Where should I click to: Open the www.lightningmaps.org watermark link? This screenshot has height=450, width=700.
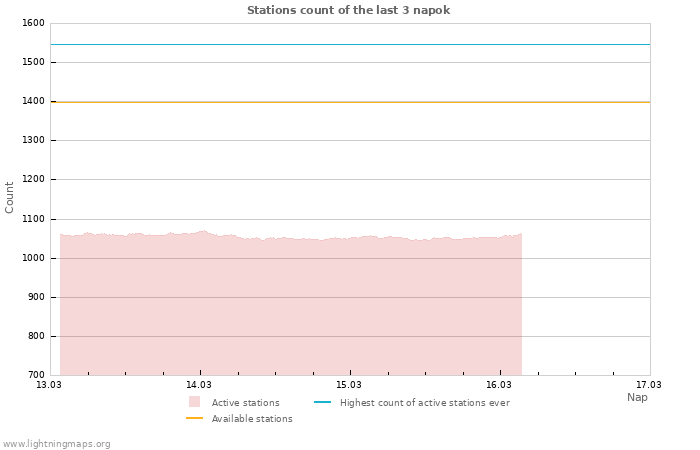coord(57,444)
